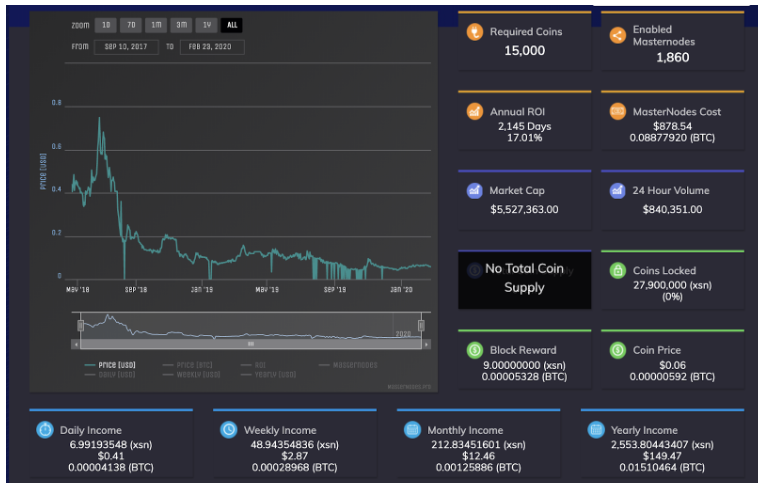Viewport: 764px width, 488px height.
Task: Click the Daily Income stopwatch icon
Action: pos(45,430)
